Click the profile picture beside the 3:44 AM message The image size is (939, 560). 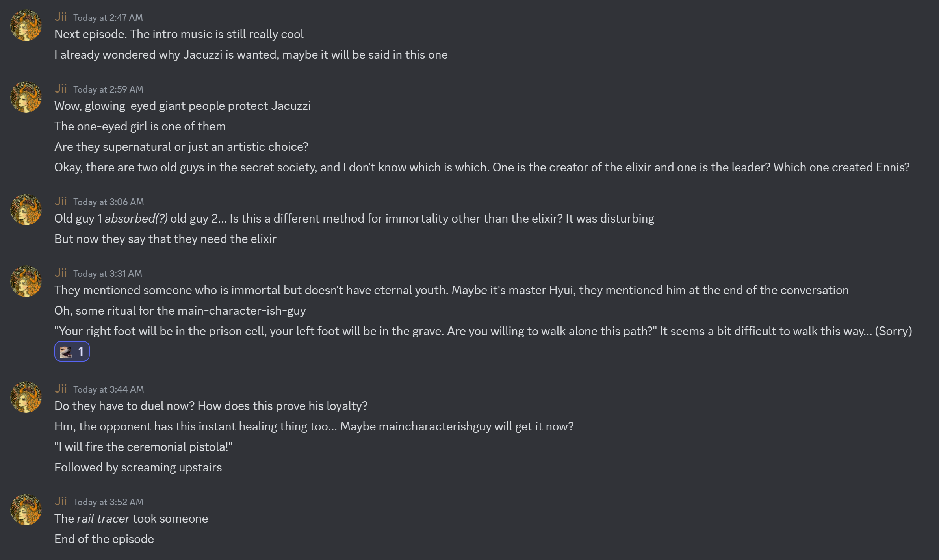tap(26, 397)
